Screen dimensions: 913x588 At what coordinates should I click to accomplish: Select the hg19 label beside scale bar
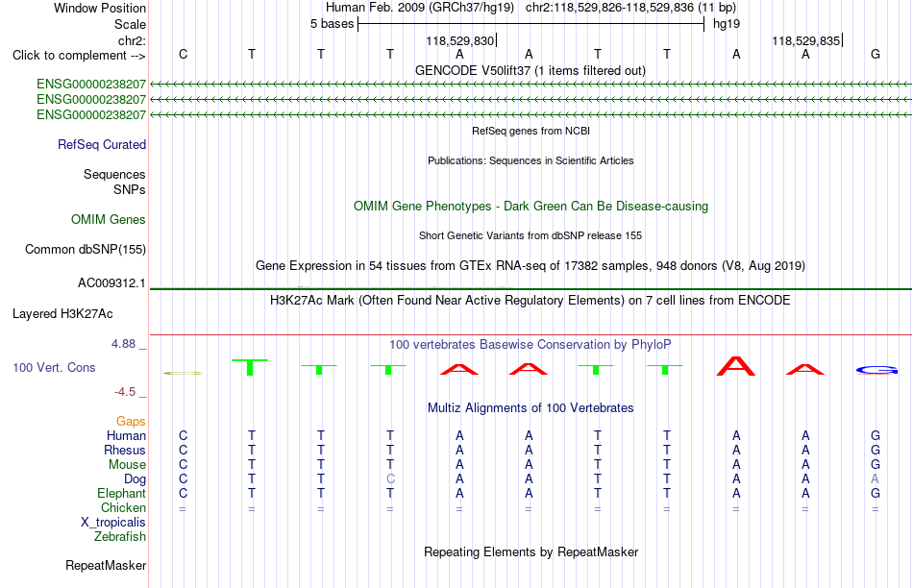727,24
